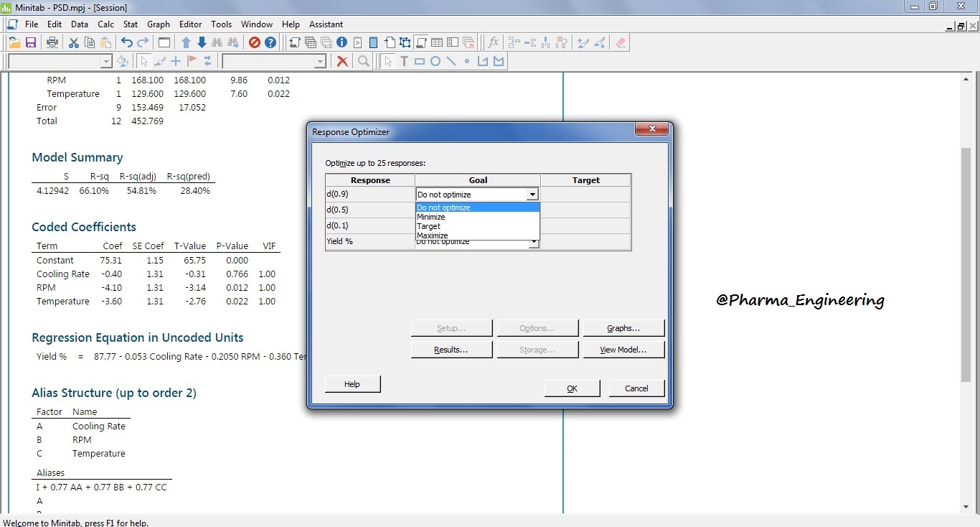
Task: Save the current project
Action: 31,42
